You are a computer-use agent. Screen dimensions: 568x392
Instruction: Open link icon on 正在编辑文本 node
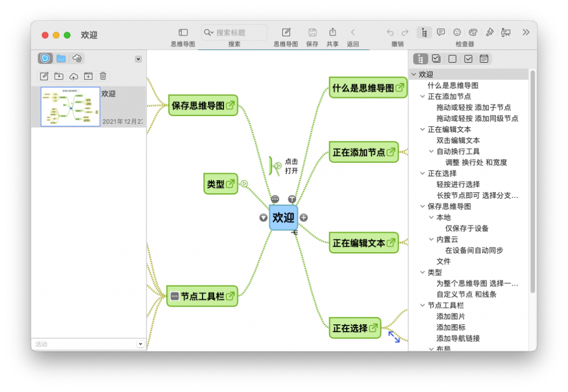click(391, 242)
